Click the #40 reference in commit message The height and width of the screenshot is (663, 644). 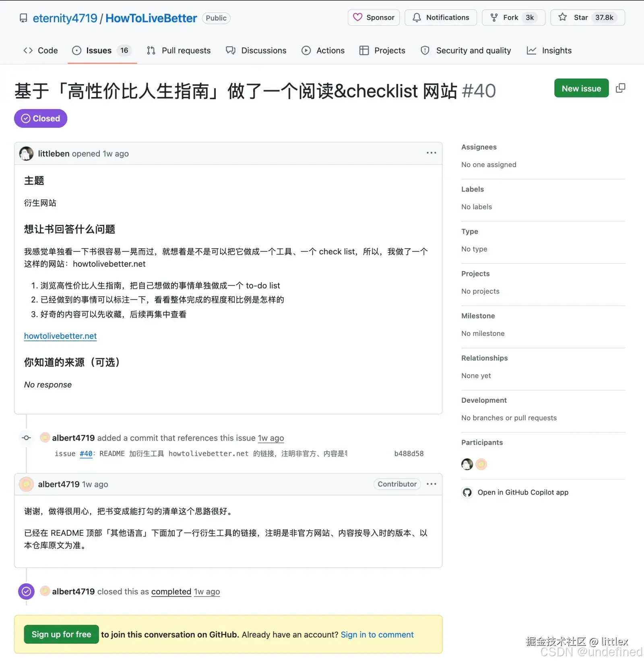(x=86, y=454)
